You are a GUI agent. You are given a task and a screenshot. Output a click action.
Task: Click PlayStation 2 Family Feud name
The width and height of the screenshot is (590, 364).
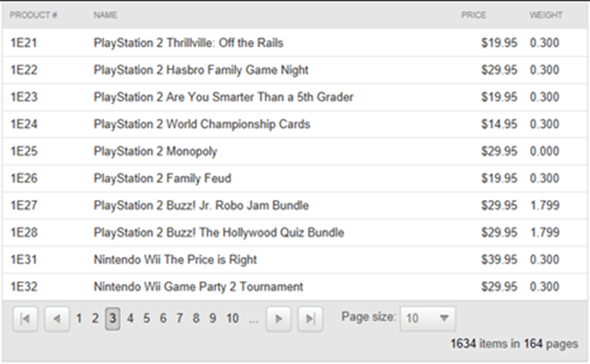click(x=162, y=178)
